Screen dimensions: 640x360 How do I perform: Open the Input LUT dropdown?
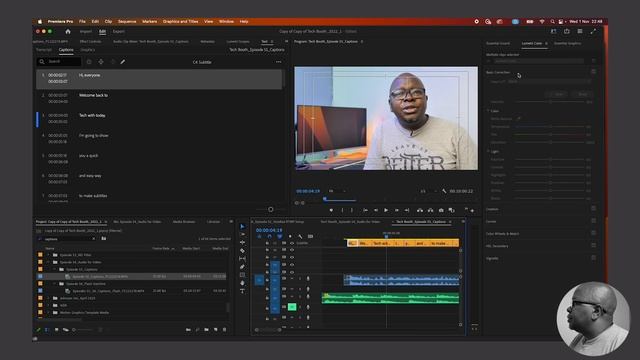(x=549, y=81)
